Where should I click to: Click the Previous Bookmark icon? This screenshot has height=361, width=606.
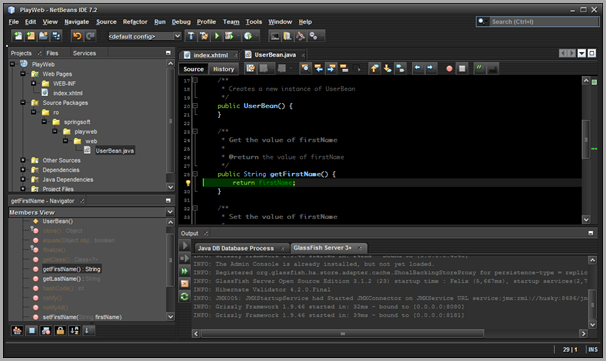point(374,68)
